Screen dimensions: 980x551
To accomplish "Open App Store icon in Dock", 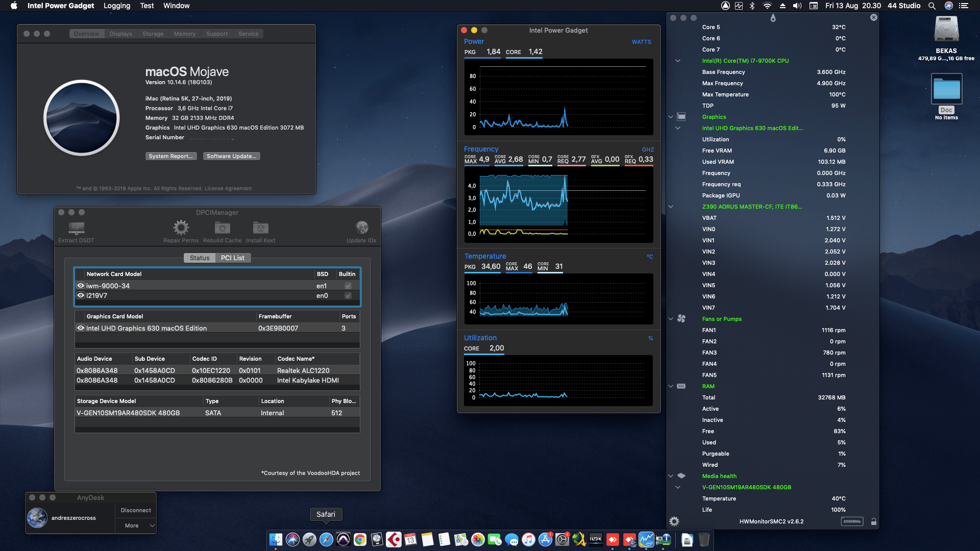I will 545,539.
